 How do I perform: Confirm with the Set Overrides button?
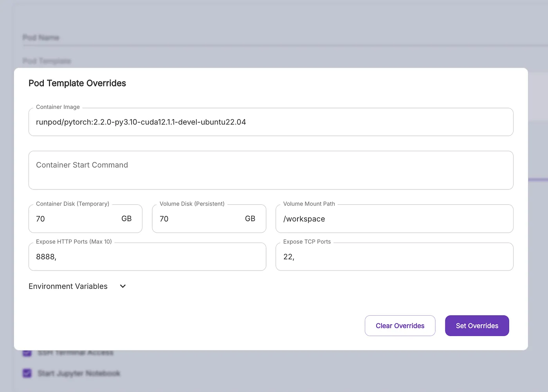[x=477, y=326]
